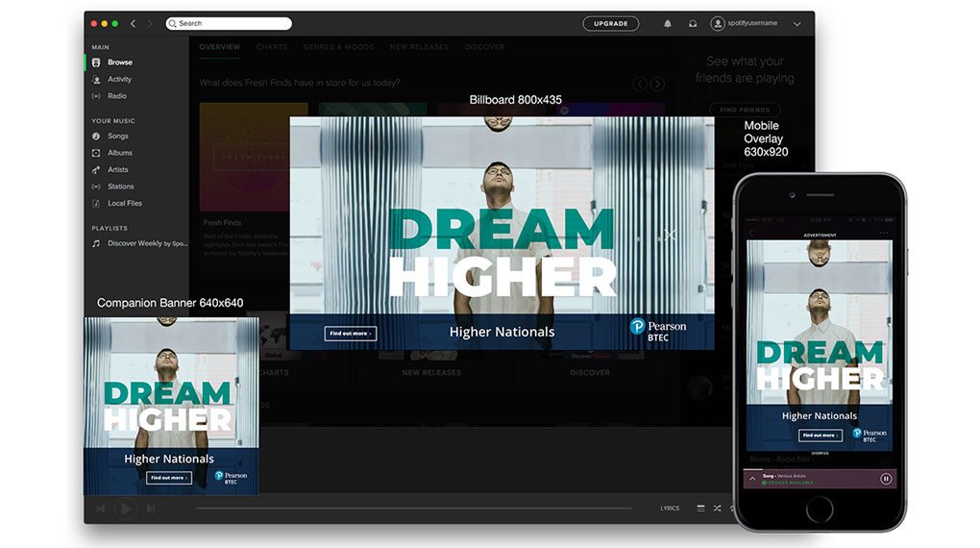Click the playback progress bar
Viewport: 980px width, 548px height.
[x=414, y=509]
